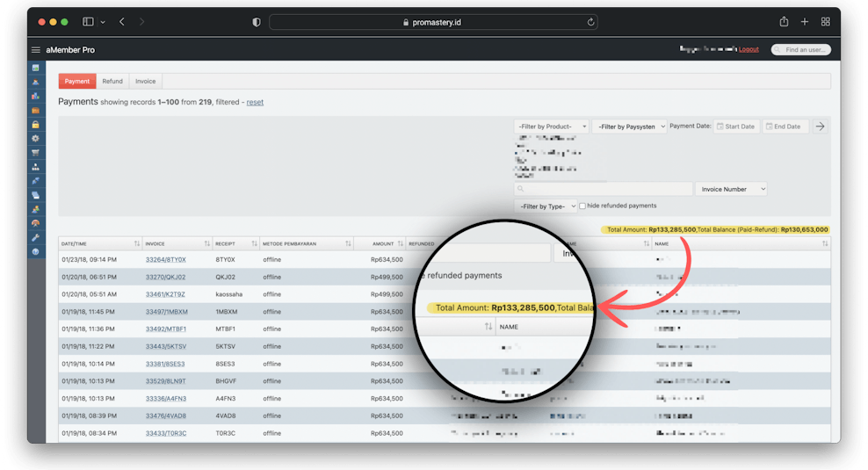
Task: Sort by the Date/Time column arrows
Action: (x=137, y=243)
